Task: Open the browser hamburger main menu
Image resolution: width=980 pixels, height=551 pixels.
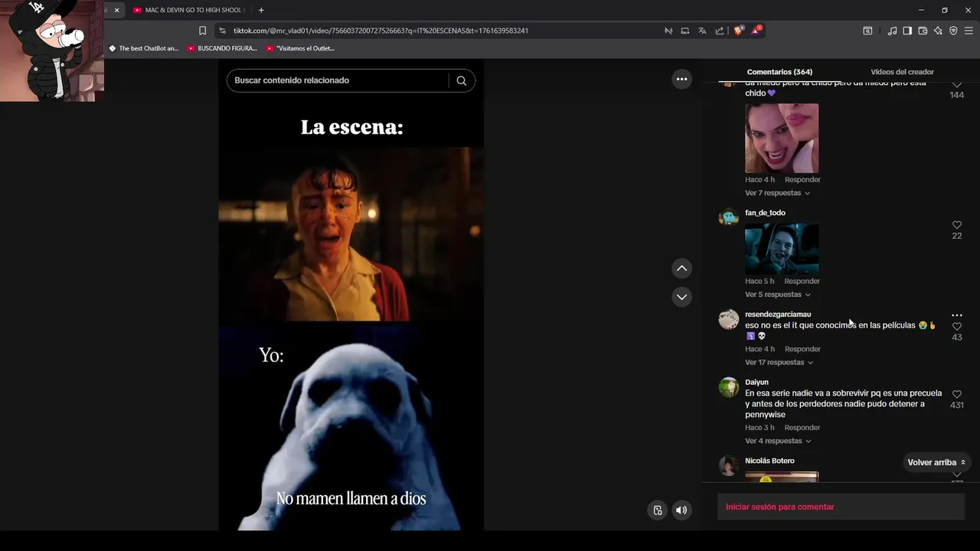Action: click(969, 31)
